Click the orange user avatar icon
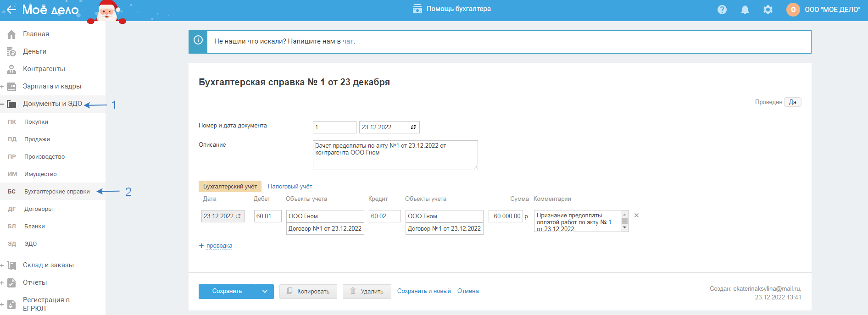 click(793, 10)
